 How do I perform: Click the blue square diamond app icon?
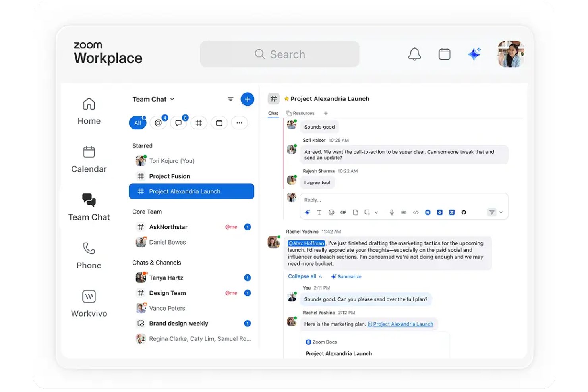[x=440, y=212]
